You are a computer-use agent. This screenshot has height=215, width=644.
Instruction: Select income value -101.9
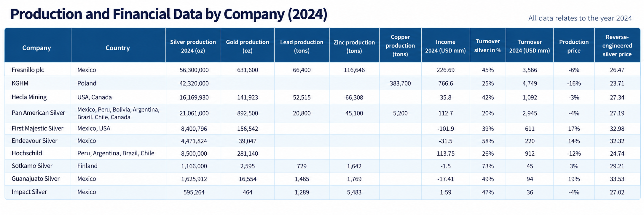[446, 129]
